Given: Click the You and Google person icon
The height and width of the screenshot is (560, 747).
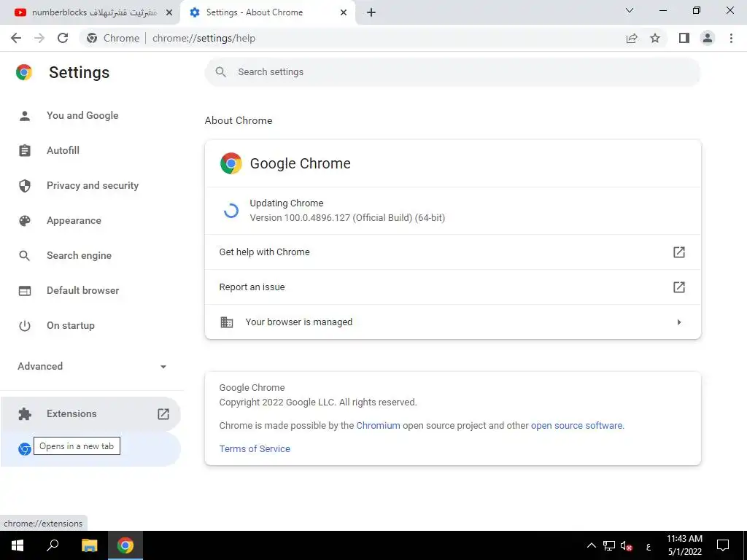Looking at the screenshot, I should coord(25,116).
